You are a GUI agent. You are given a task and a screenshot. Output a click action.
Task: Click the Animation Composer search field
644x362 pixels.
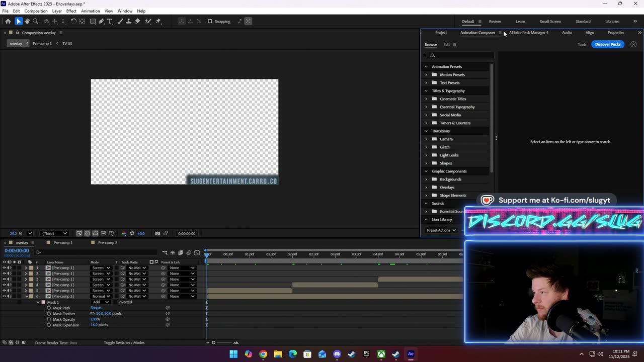(x=460, y=55)
